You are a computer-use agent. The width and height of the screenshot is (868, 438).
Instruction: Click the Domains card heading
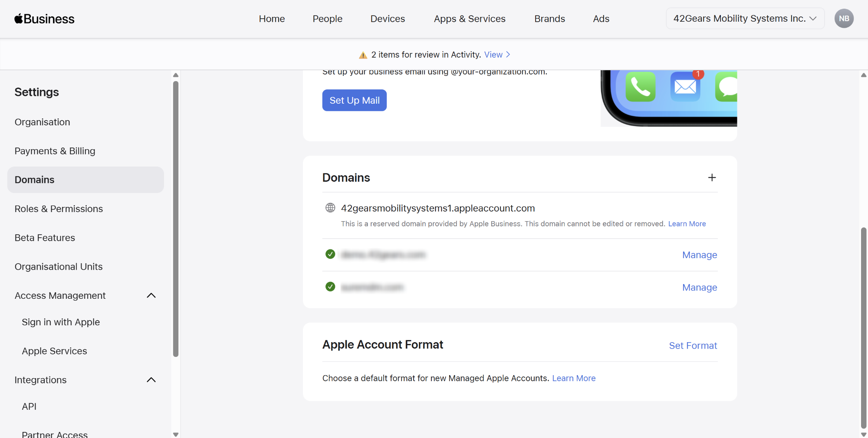[346, 178]
